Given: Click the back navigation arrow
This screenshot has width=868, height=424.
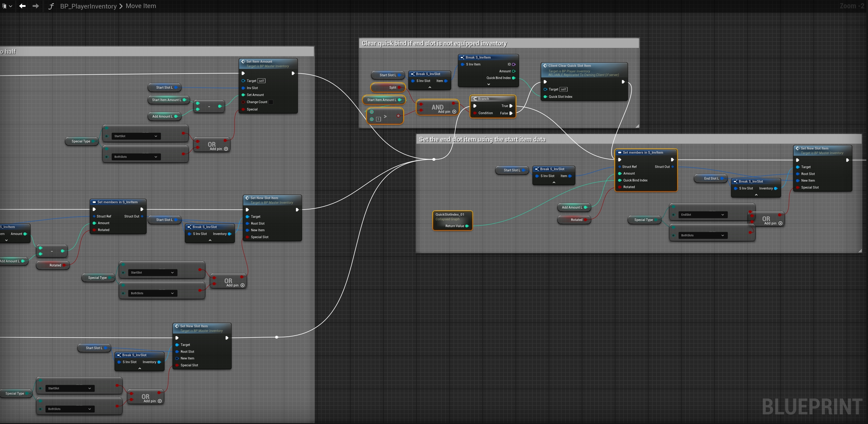Looking at the screenshot, I should point(22,6).
